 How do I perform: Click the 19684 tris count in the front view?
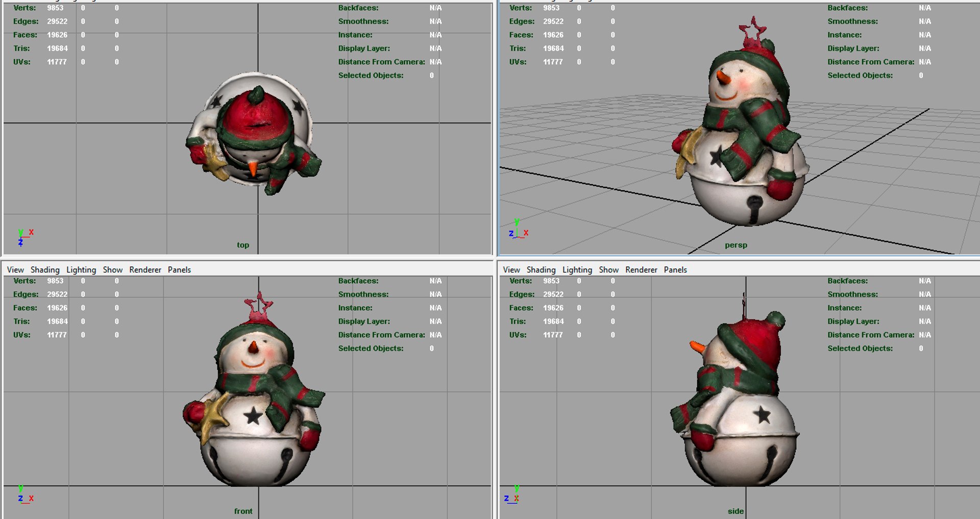tap(57, 321)
